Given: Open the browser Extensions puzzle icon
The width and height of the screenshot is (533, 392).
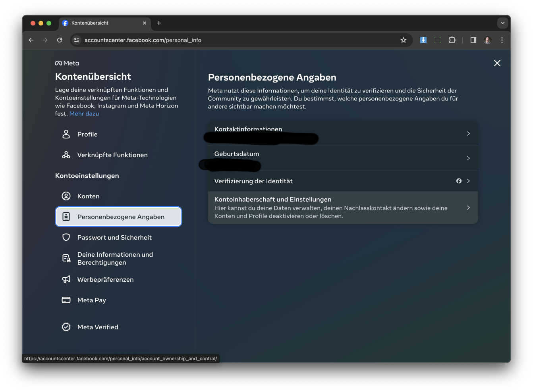Looking at the screenshot, I should [x=452, y=40].
